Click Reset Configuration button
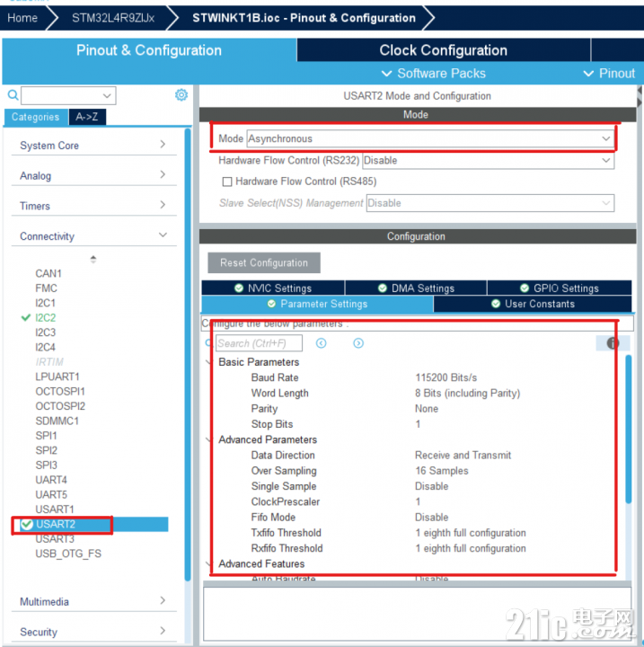 264,262
